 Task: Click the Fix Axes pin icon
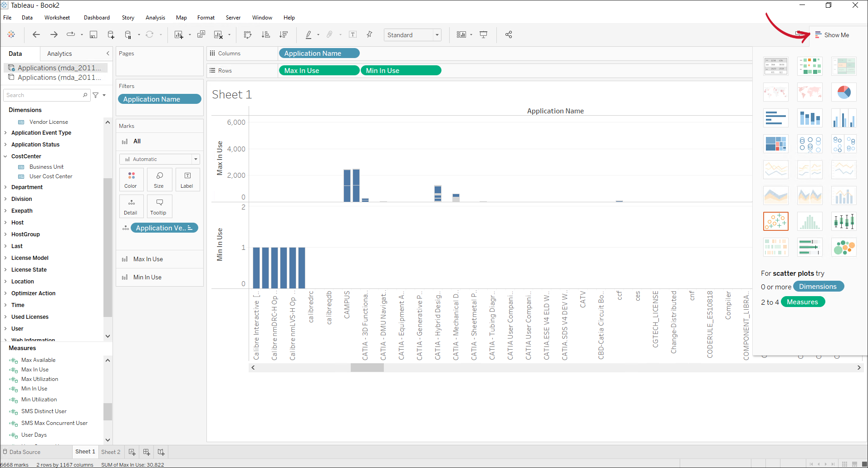(369, 34)
